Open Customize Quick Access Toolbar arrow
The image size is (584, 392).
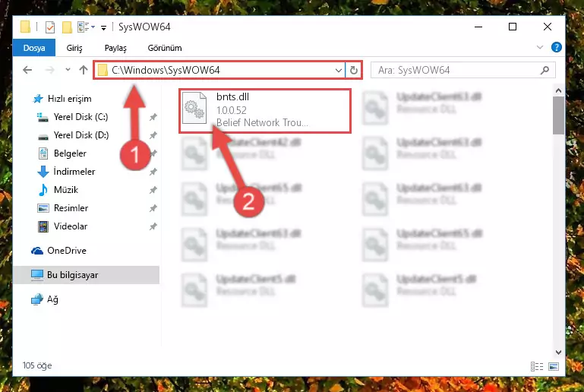(103, 27)
